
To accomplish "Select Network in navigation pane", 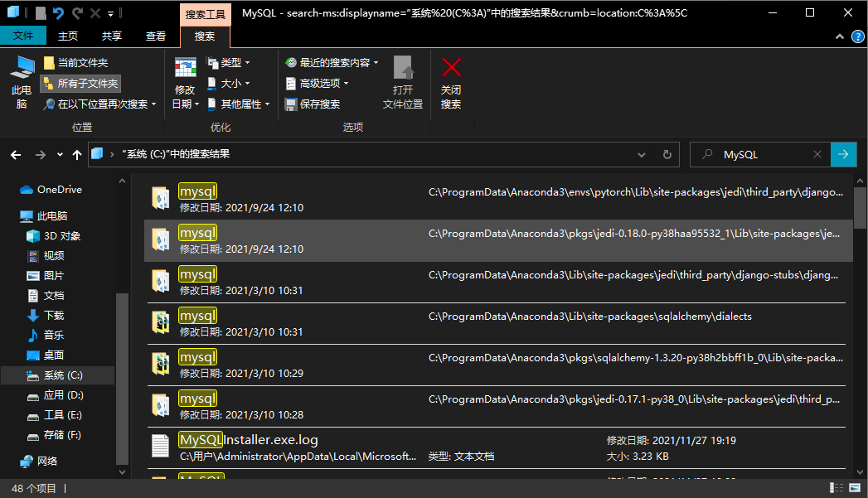I will [x=39, y=462].
